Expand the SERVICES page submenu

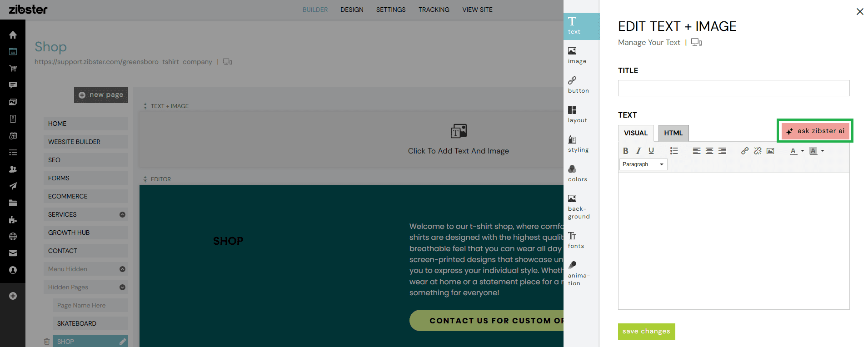pyautogui.click(x=122, y=214)
